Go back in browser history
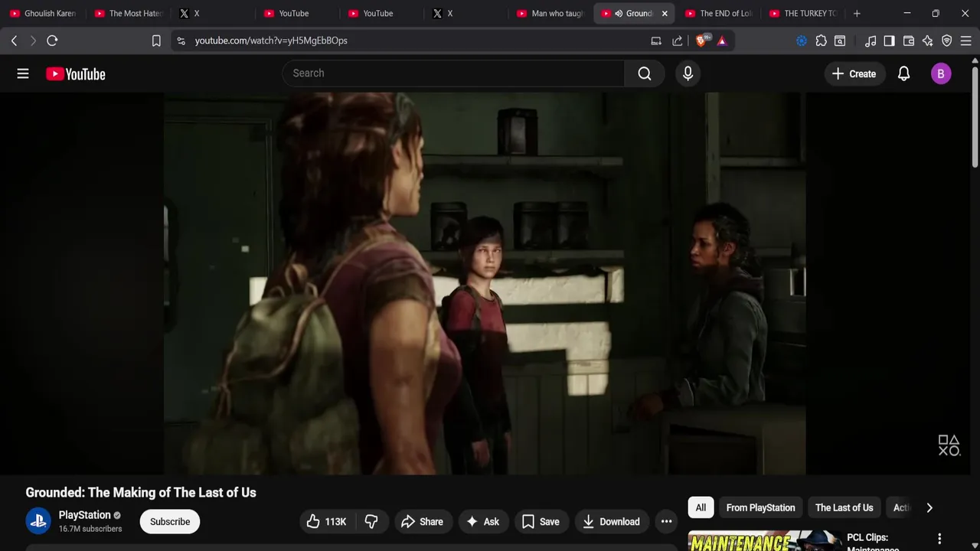980x551 pixels. coord(14,41)
